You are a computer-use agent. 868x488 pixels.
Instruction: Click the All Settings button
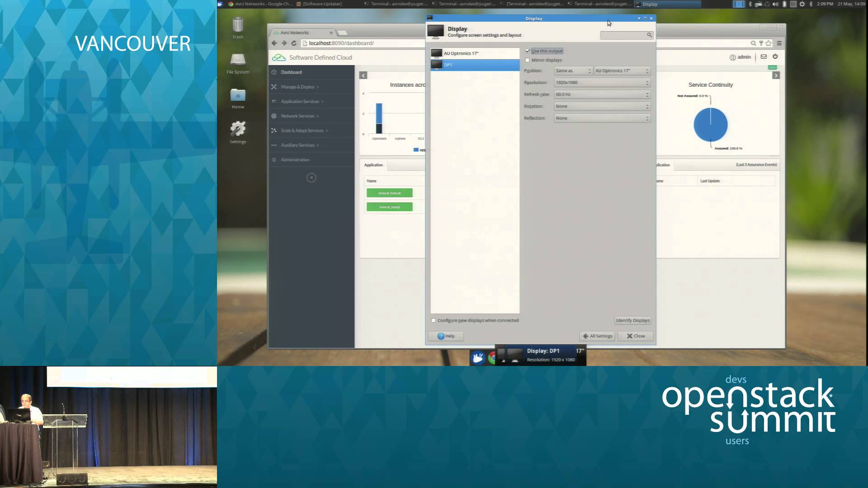(597, 336)
